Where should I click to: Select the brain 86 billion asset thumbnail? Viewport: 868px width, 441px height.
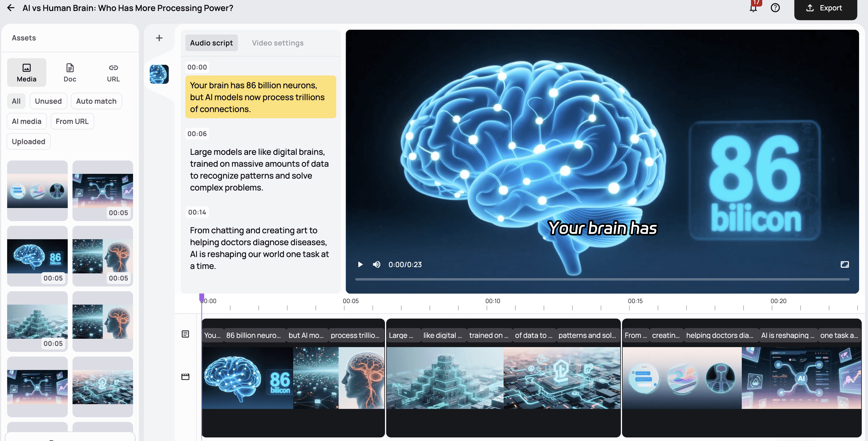[37, 256]
